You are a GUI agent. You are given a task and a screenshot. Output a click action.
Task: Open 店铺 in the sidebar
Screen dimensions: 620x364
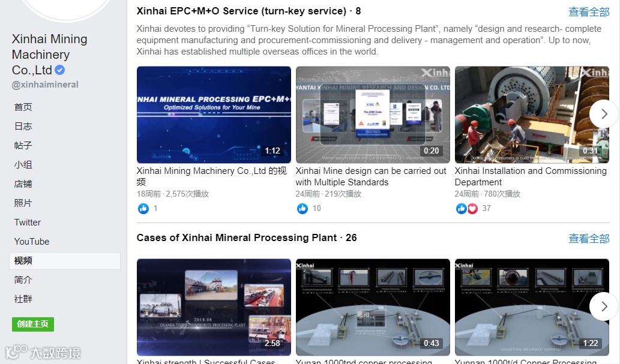tap(23, 184)
